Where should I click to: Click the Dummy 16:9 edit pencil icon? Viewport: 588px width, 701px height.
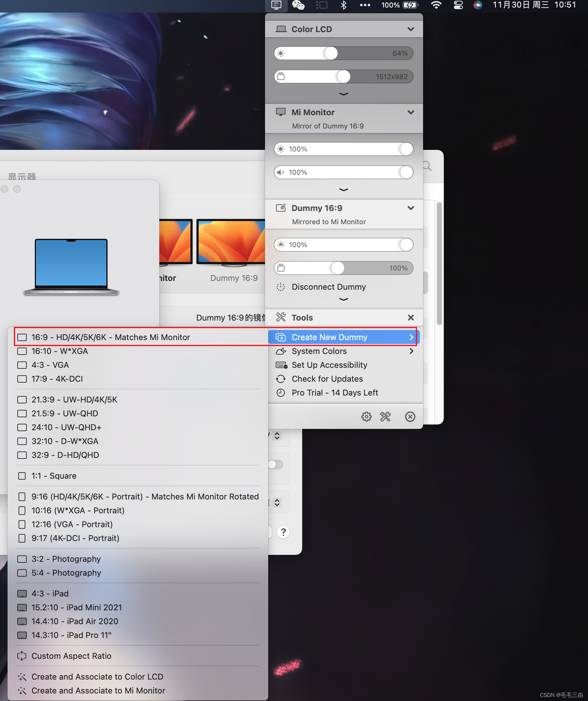(281, 208)
